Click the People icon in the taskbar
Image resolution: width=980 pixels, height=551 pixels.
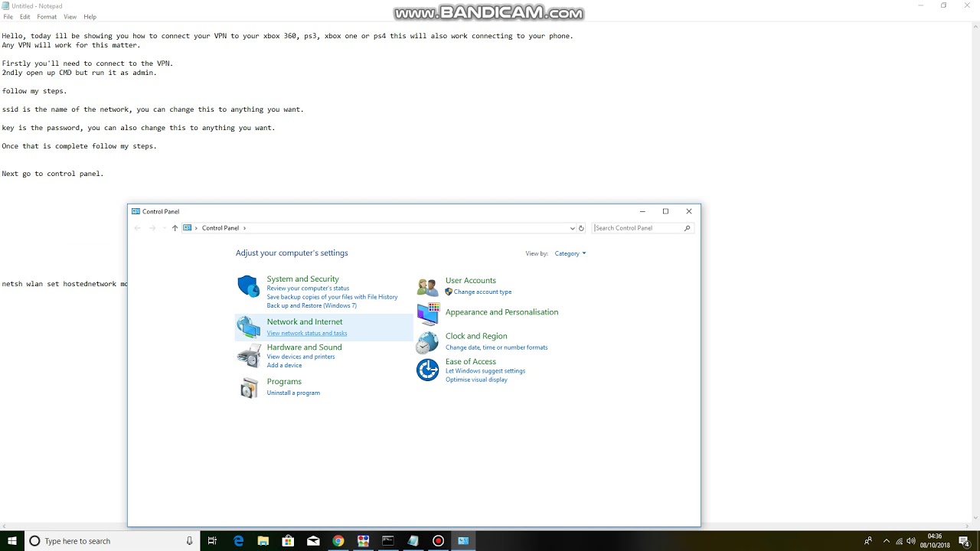(868, 541)
